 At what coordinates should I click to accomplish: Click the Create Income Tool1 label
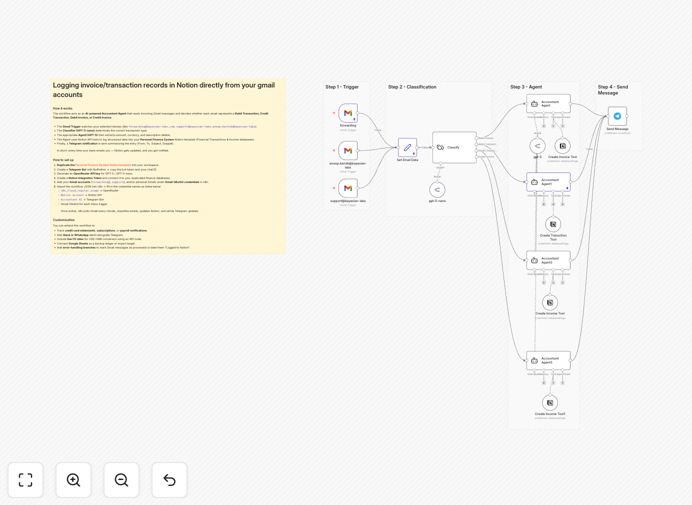tap(550, 414)
